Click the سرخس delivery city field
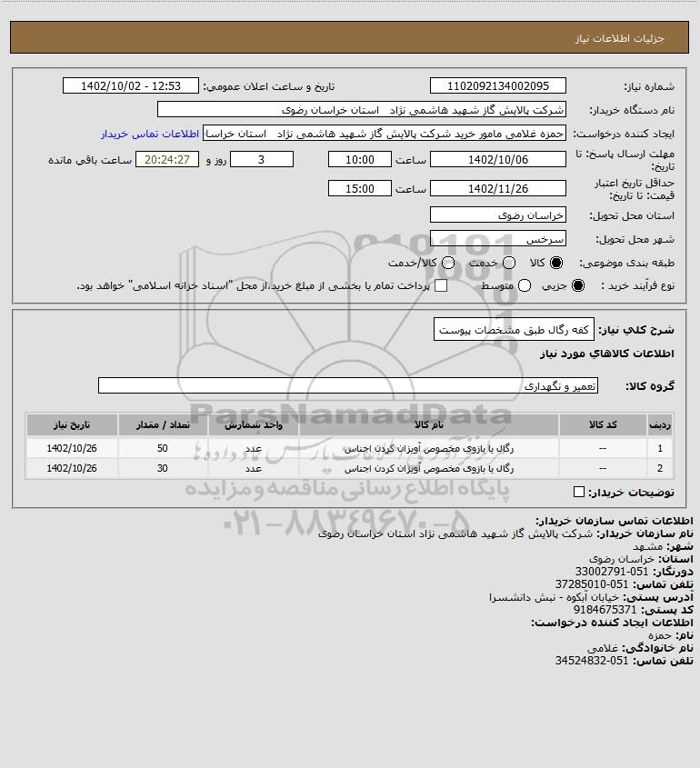Viewport: 700px width, 768px height. (x=497, y=238)
